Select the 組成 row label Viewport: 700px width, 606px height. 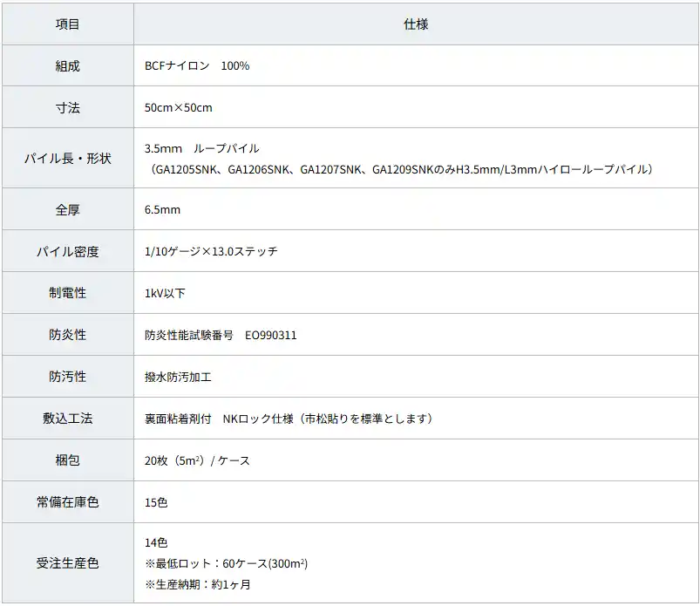67,65
